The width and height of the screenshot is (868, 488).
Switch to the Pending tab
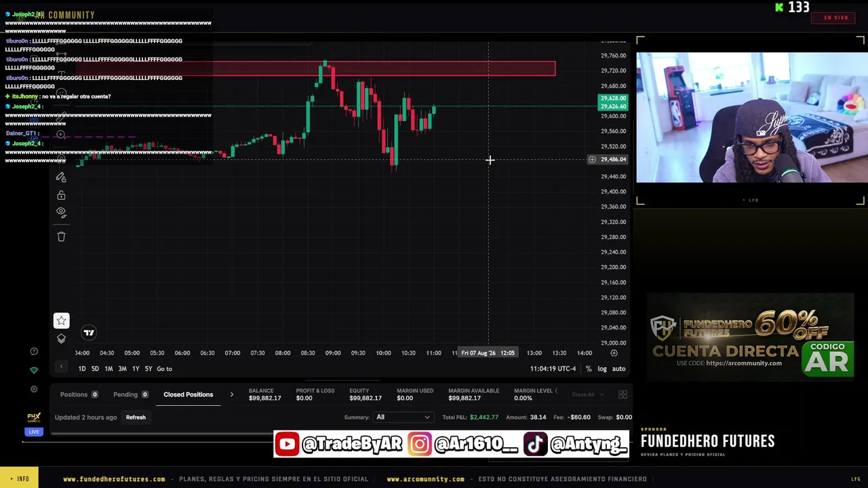coord(131,394)
